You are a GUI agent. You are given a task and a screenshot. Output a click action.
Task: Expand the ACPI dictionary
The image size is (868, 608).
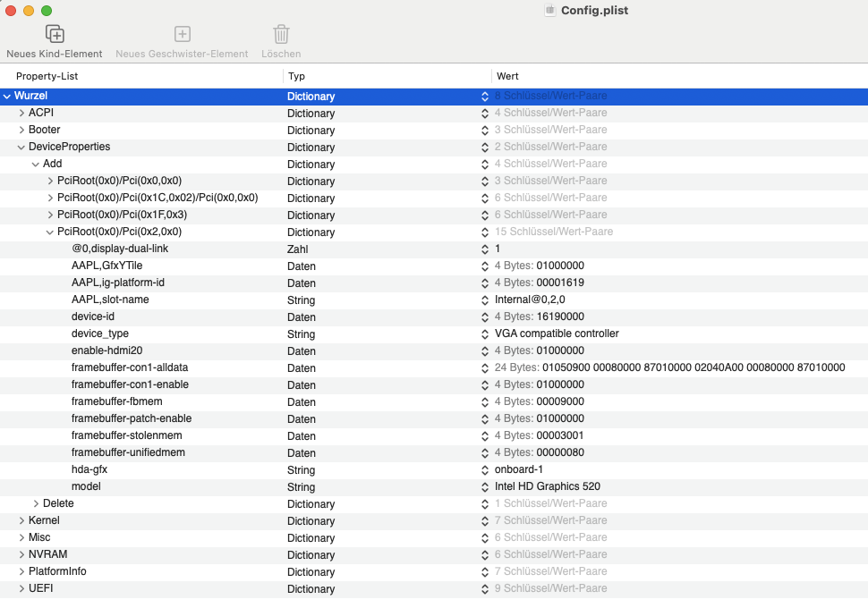coord(21,113)
